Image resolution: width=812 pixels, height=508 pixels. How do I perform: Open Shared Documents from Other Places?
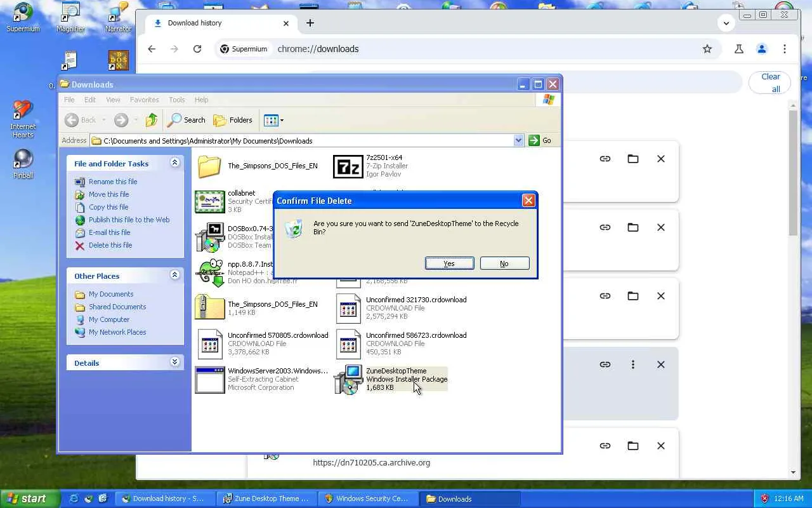[117, 307]
